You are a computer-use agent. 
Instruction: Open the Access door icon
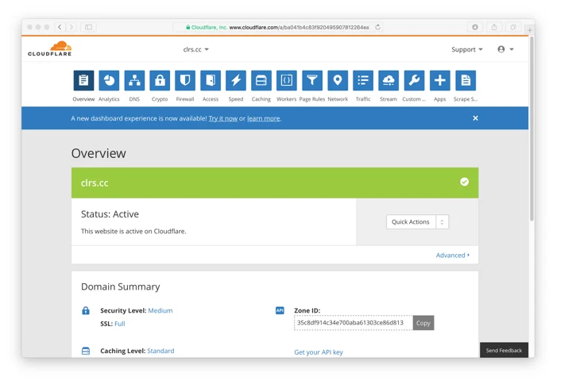click(x=211, y=80)
